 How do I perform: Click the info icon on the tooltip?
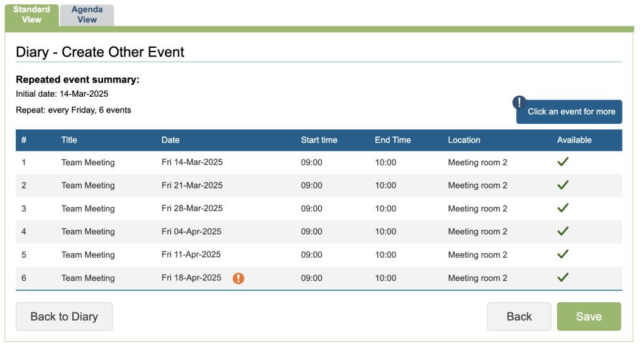point(519,102)
